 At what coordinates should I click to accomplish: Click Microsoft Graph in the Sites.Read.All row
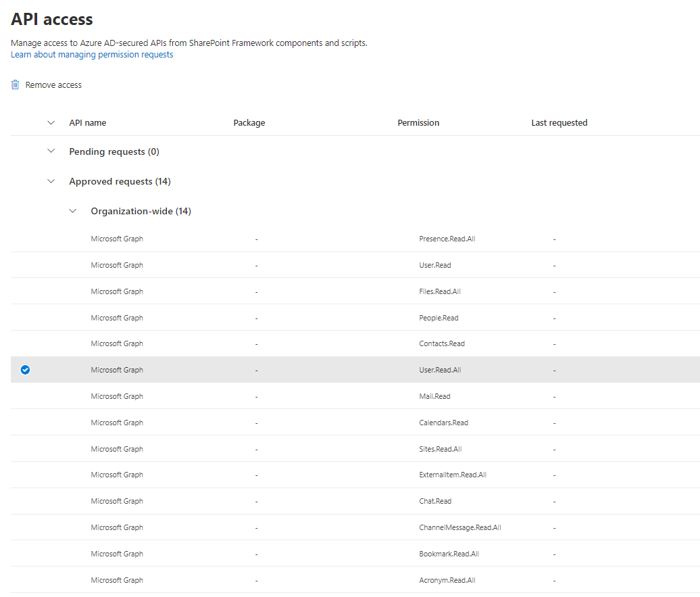[x=117, y=449]
